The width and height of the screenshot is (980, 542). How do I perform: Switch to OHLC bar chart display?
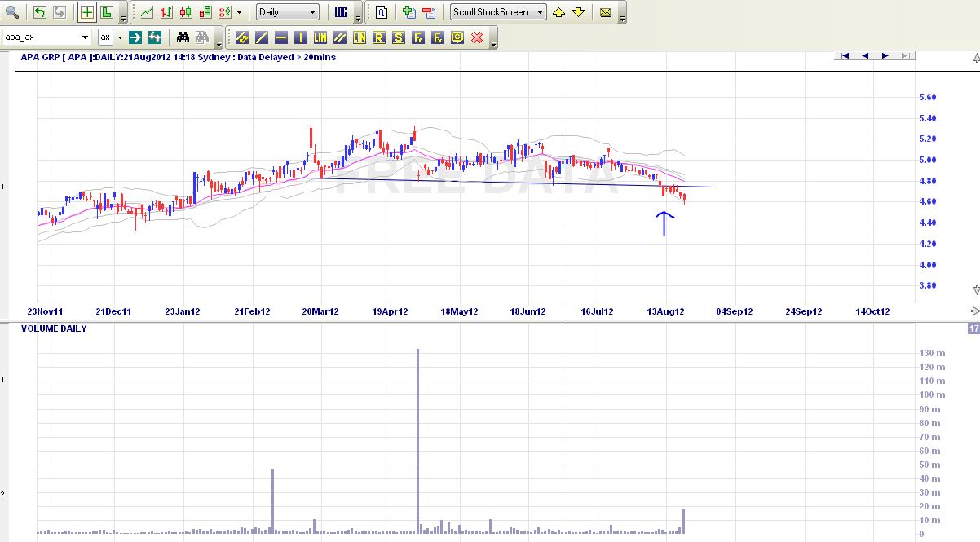coord(166,12)
